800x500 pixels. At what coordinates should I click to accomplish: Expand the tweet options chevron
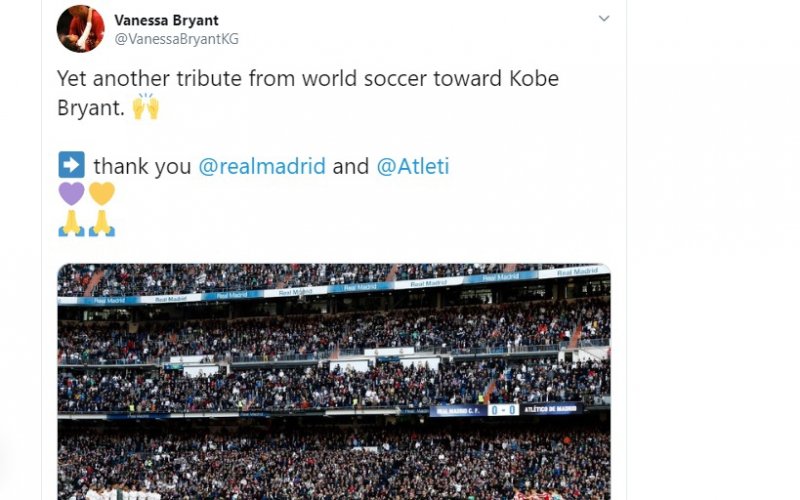pos(604,19)
